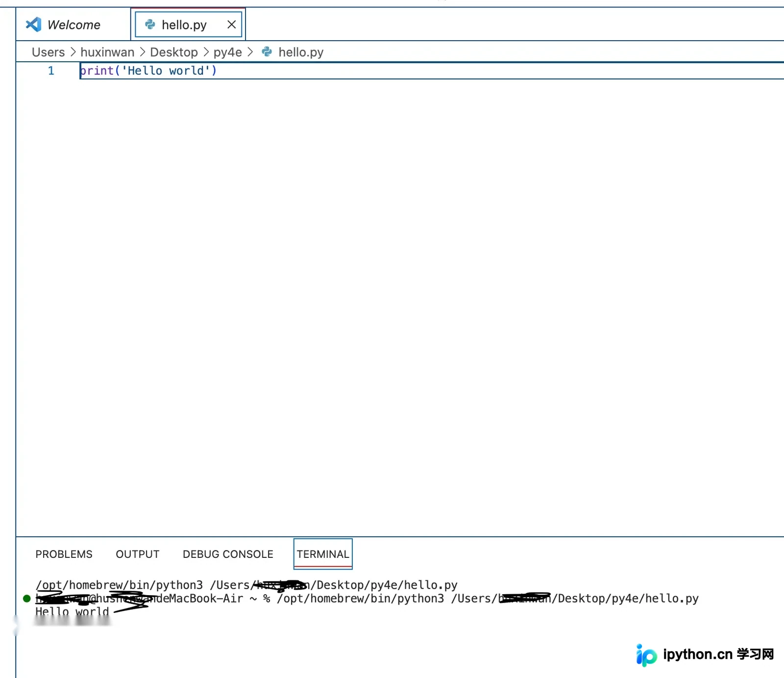Open the py4e breadcrumb folder
784x678 pixels.
pyautogui.click(x=228, y=52)
